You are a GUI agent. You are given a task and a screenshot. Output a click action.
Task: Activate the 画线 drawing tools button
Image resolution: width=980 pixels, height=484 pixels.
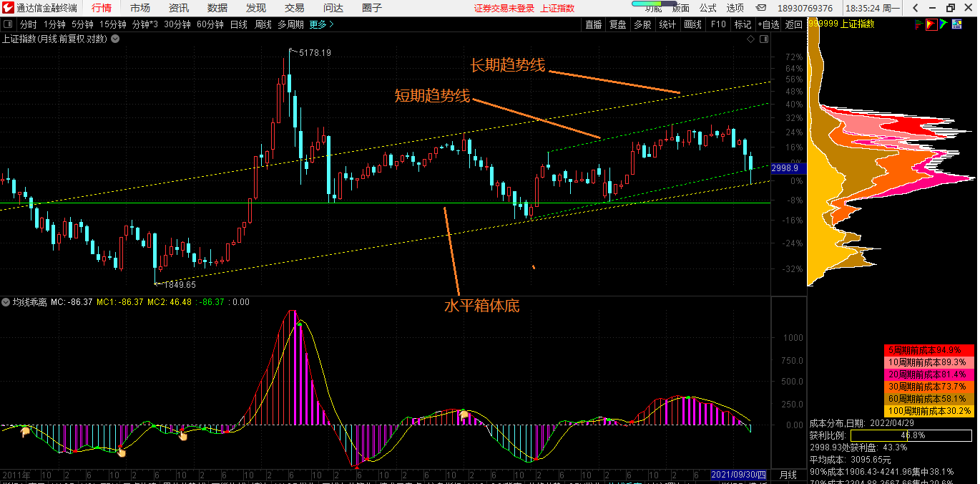[692, 24]
